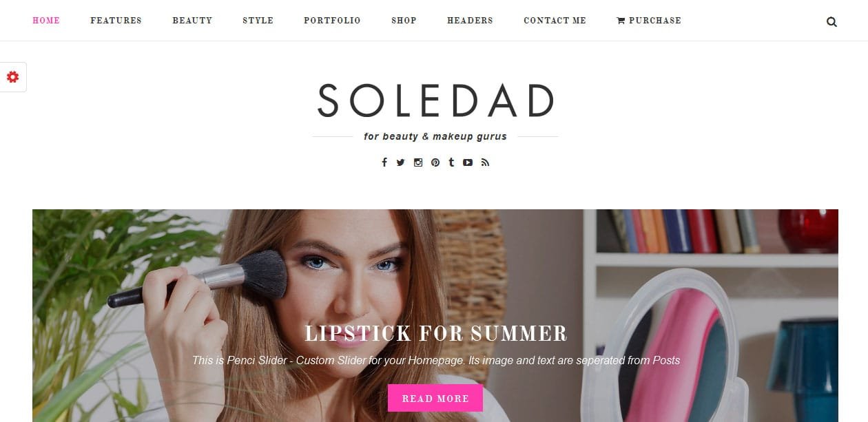Open the Shop menu item
This screenshot has width=868, height=422.
coord(404,21)
